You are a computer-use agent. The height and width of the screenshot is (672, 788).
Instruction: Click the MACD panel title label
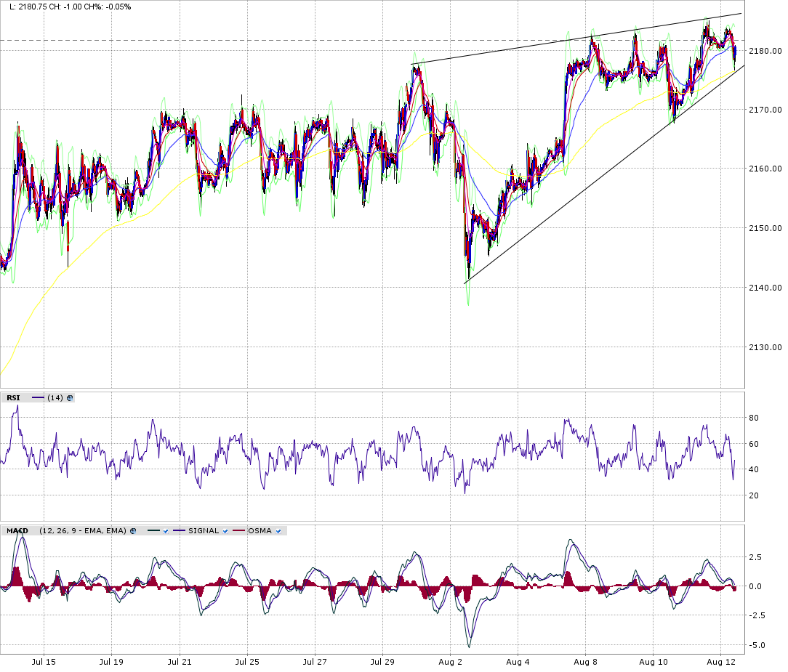point(17,531)
